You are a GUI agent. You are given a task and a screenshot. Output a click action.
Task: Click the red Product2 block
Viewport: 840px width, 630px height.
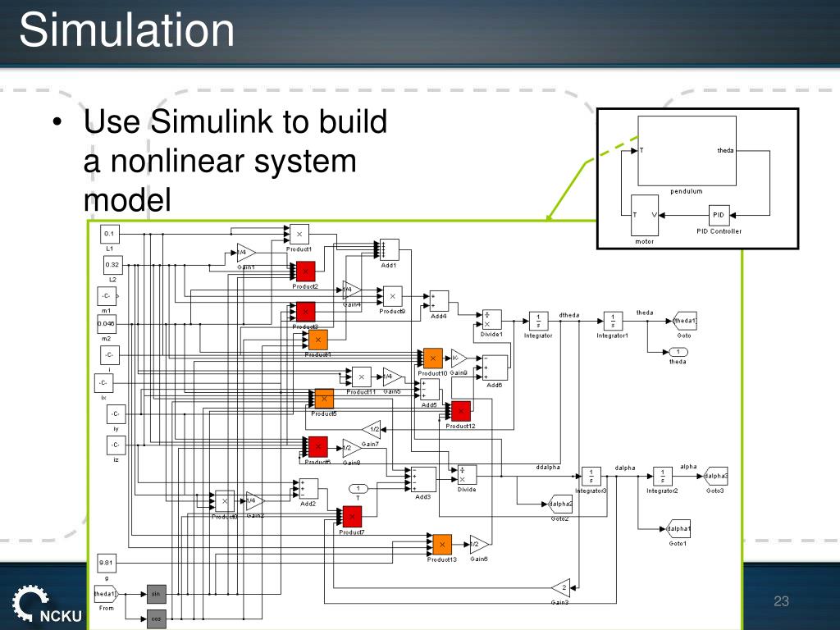click(305, 272)
